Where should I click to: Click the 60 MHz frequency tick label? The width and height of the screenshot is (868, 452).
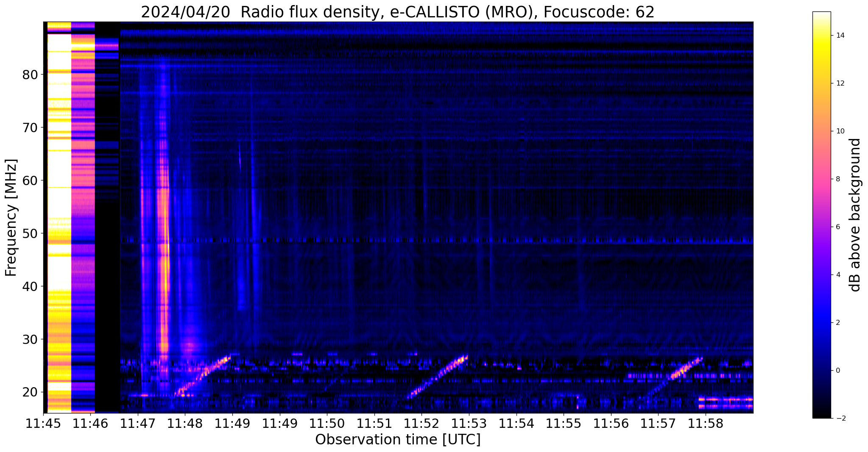(x=30, y=180)
